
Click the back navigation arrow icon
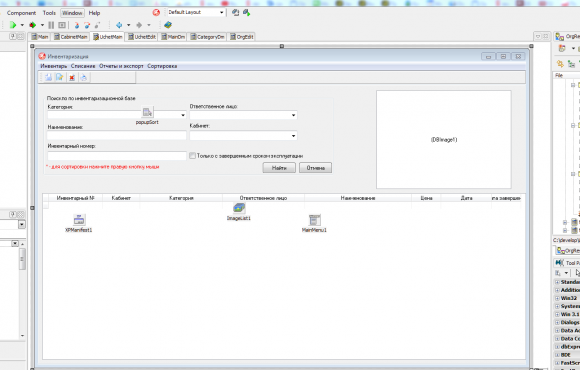119,25
